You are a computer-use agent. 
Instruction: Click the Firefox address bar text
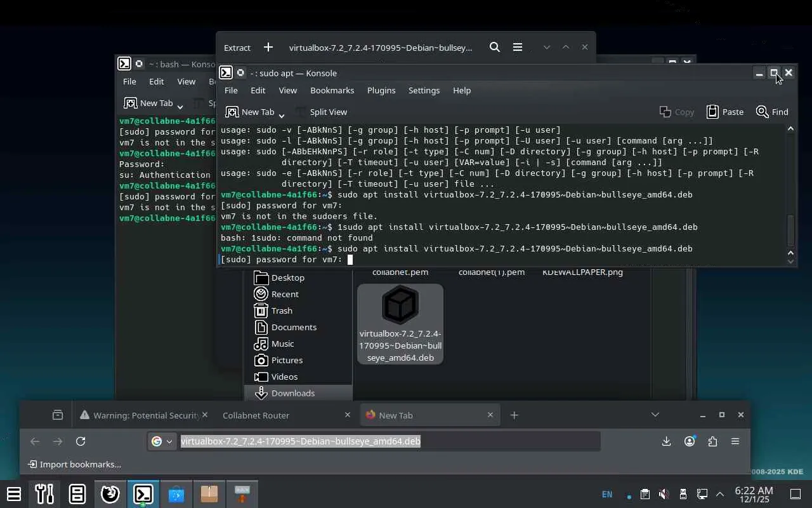click(x=301, y=441)
